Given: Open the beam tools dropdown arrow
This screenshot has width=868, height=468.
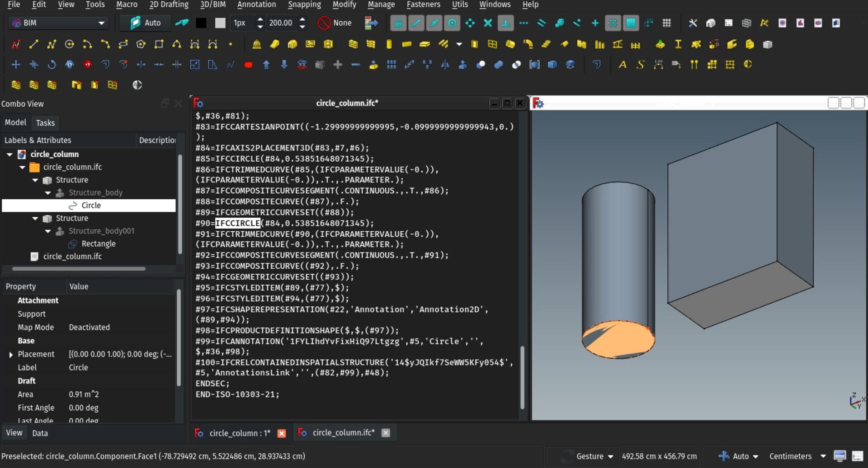Looking at the screenshot, I should [459, 44].
